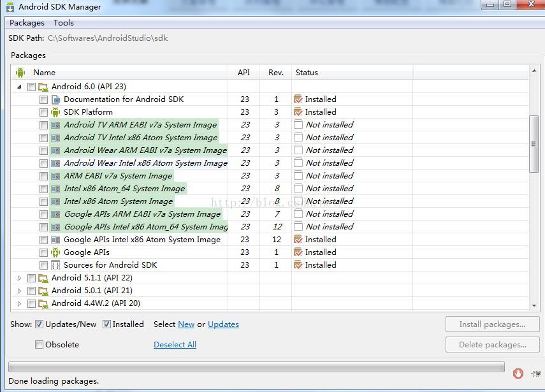Click the ARM EABI v7a System Image icon
Image resolution: width=545 pixels, height=392 pixels.
click(x=55, y=176)
